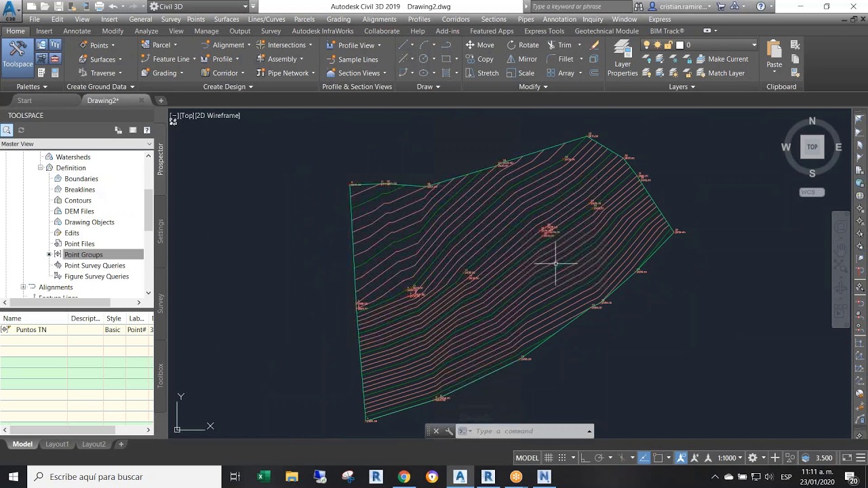
Task: Toggle the drawing grid display
Action: (x=549, y=458)
